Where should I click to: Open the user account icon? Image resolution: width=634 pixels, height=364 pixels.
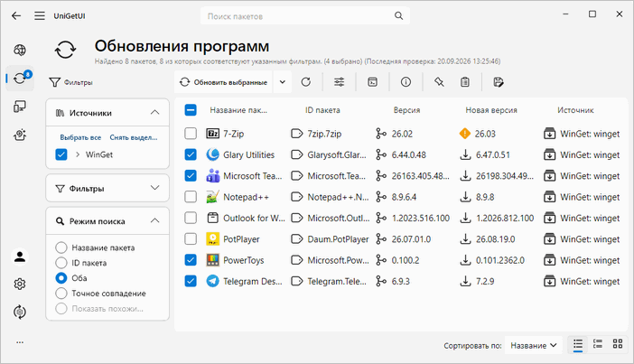click(x=20, y=257)
